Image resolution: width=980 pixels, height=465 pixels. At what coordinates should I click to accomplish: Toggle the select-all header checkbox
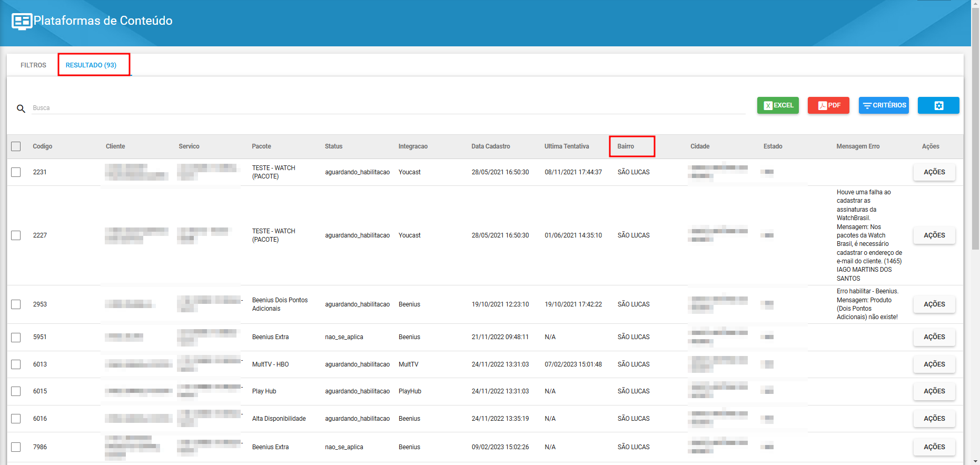pyautogui.click(x=16, y=146)
